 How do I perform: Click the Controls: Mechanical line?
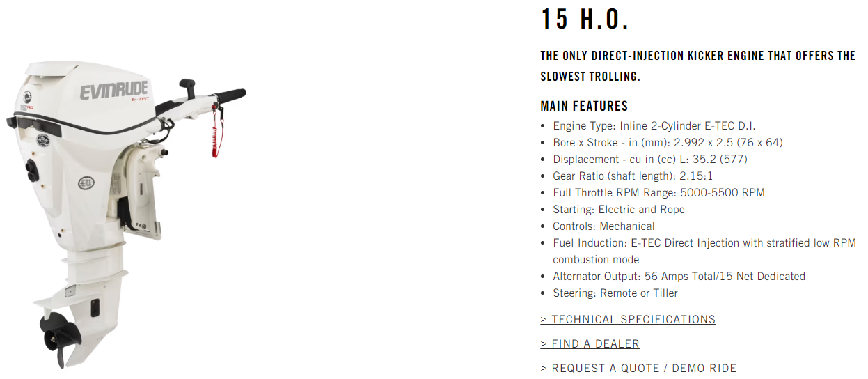pos(603,226)
